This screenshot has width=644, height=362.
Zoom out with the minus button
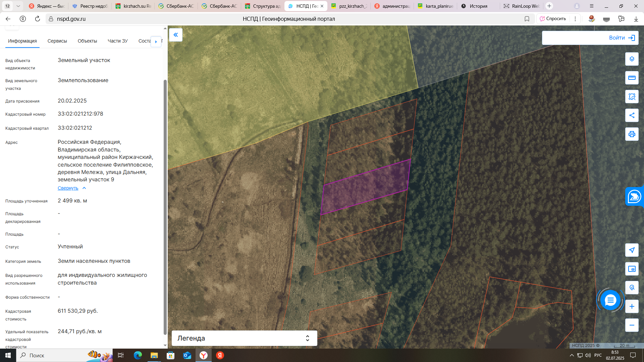[x=632, y=325]
